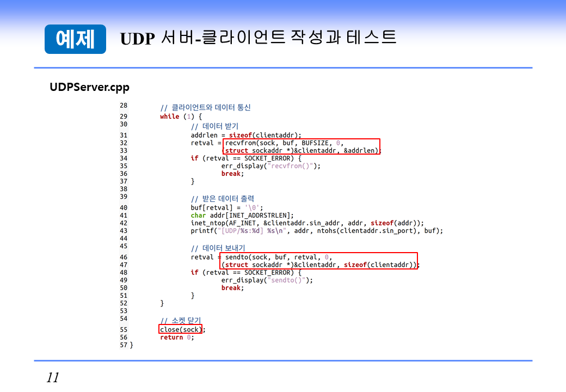Click the close(sock); statement
The height and width of the screenshot is (392, 566).
click(182, 329)
